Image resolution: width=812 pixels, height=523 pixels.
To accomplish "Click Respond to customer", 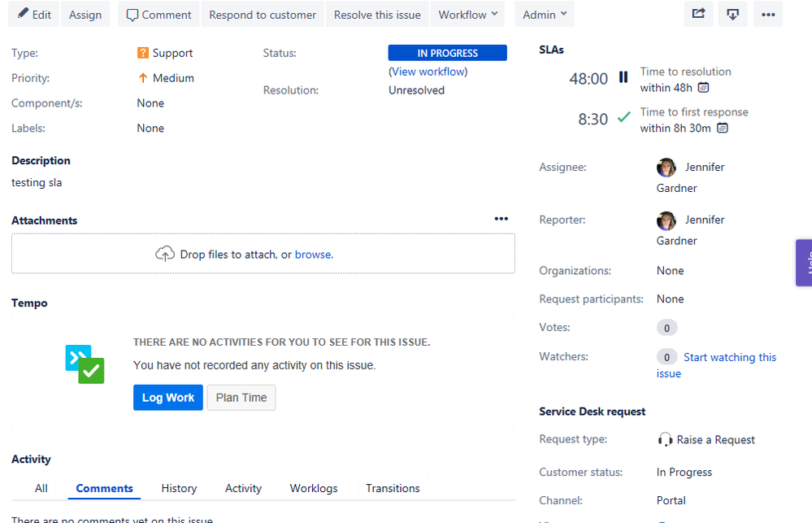I will tap(263, 15).
